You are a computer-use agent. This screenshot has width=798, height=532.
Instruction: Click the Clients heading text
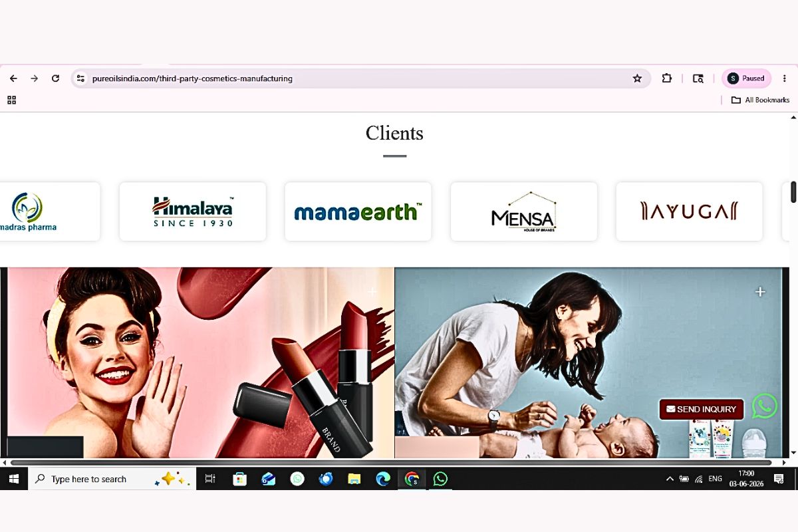[x=394, y=133]
